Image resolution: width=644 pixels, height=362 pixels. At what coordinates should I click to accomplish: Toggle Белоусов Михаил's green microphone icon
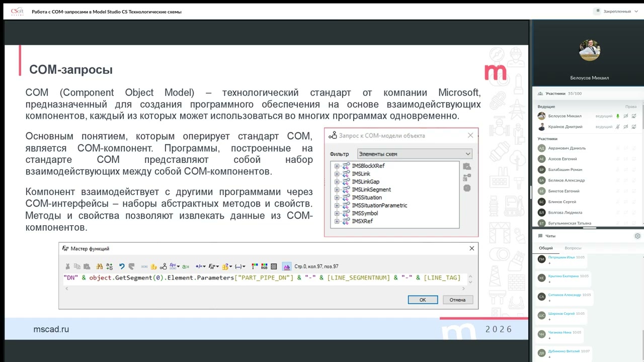click(618, 116)
